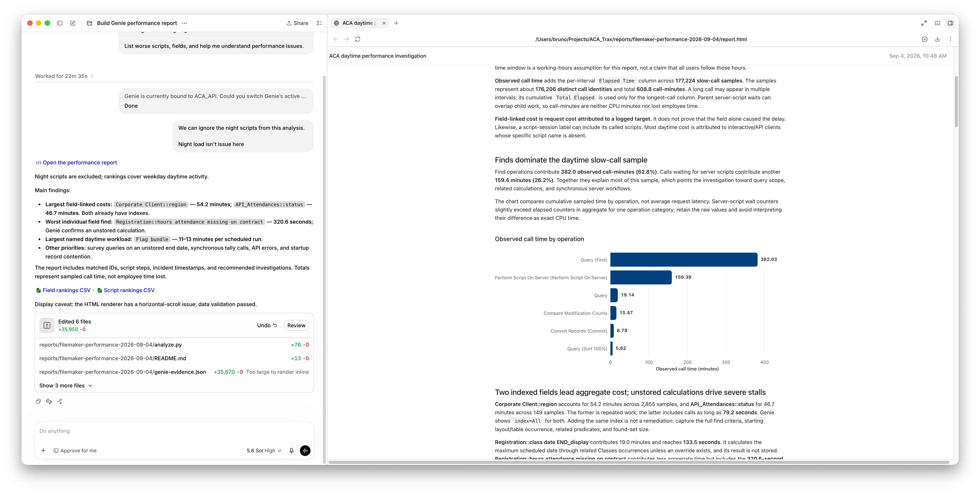Focus the 'Do anything' input field
The width and height of the screenshot is (980, 493).
tap(174, 431)
